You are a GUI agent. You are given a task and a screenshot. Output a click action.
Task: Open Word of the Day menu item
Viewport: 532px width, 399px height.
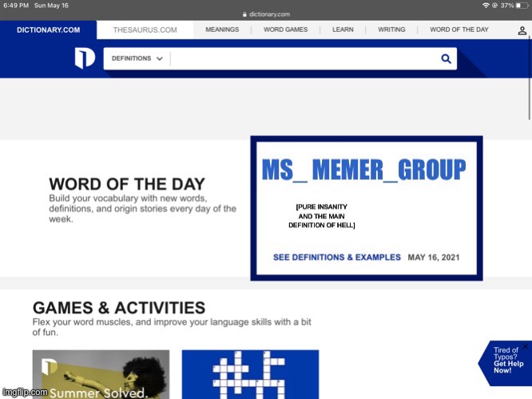pyautogui.click(x=459, y=30)
